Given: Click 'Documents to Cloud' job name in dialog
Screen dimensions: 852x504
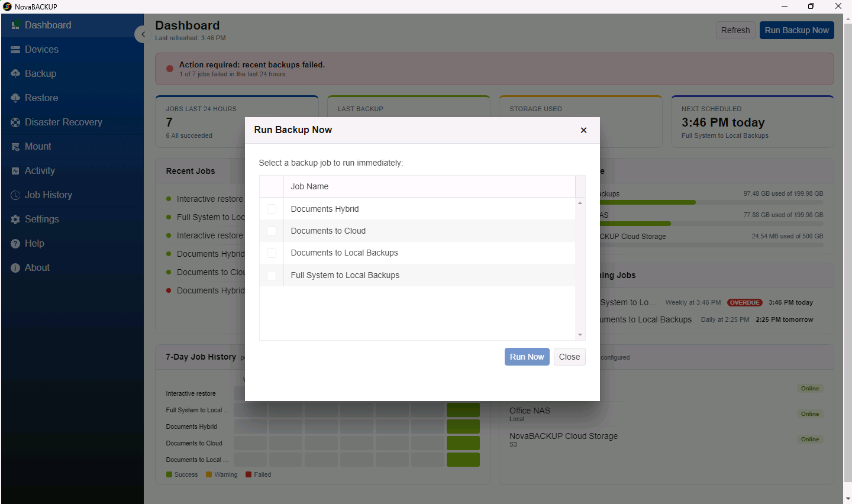Looking at the screenshot, I should pos(328,231).
